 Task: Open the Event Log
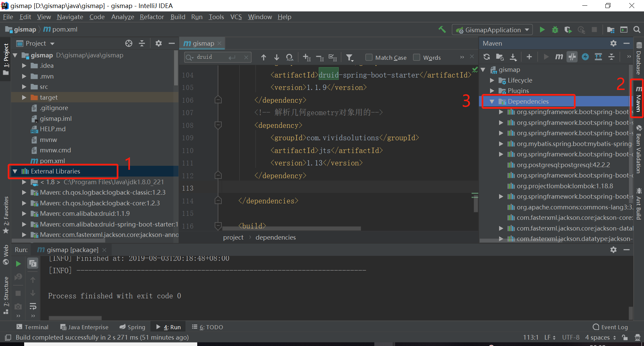610,327
